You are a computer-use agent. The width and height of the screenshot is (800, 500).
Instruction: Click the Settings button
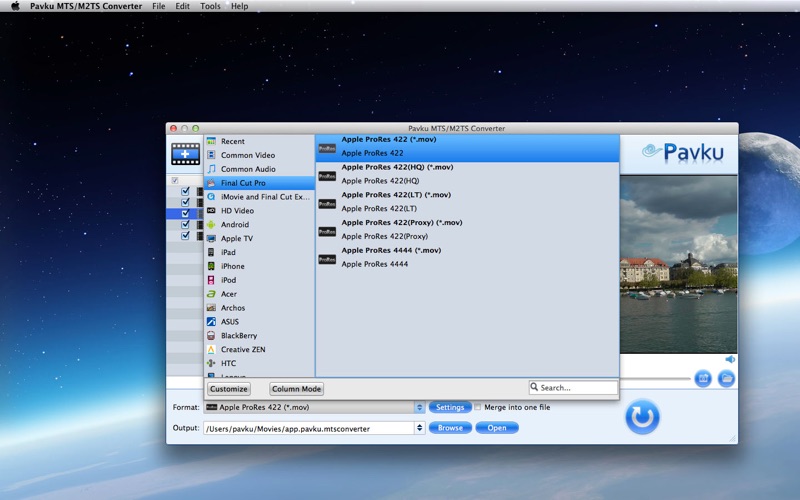(x=450, y=407)
